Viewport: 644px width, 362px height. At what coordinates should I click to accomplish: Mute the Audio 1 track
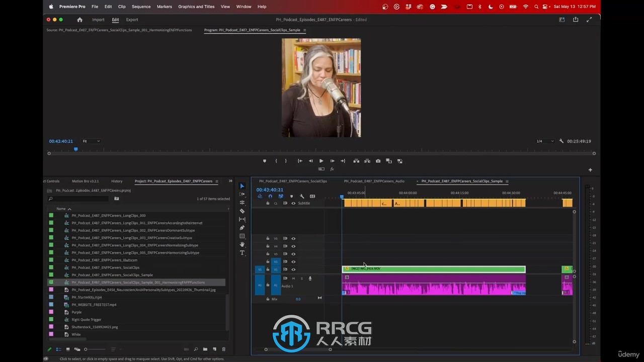293,279
